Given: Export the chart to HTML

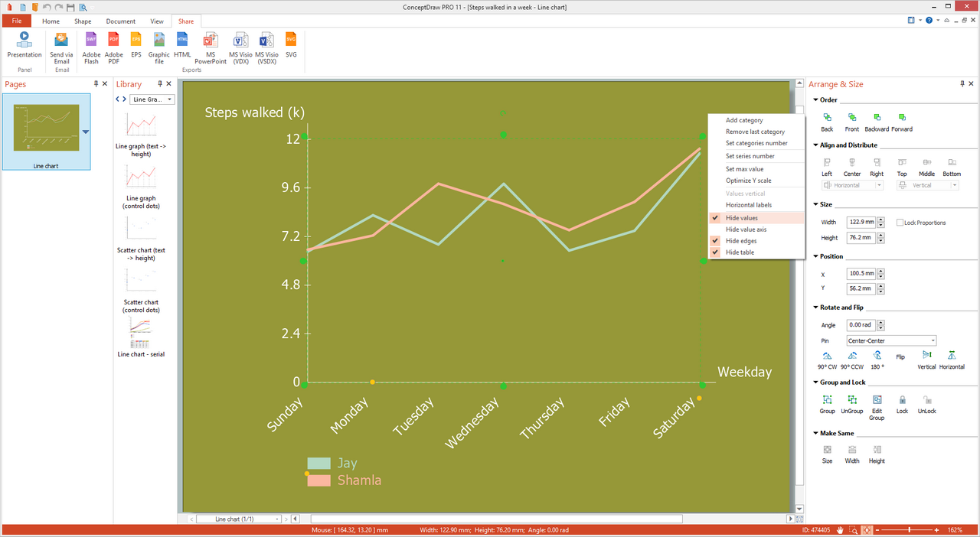Looking at the screenshot, I should (182, 44).
